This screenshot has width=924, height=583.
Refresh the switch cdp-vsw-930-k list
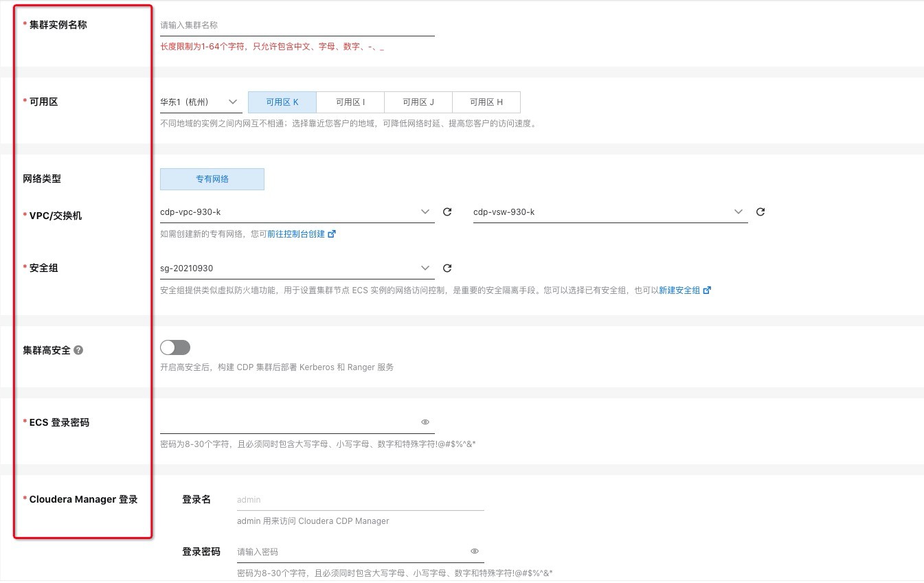[x=760, y=212]
